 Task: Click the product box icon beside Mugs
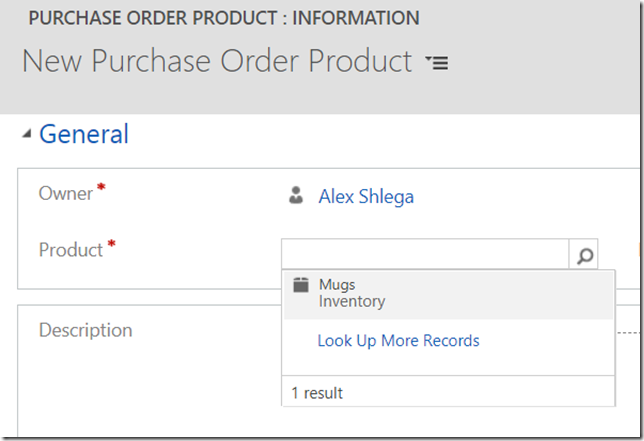[301, 285]
